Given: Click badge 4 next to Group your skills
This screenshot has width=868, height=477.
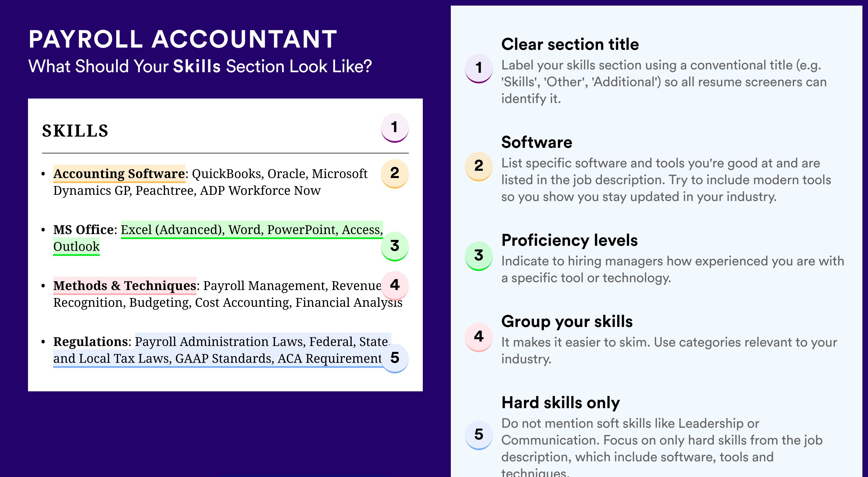Looking at the screenshot, I should [479, 337].
